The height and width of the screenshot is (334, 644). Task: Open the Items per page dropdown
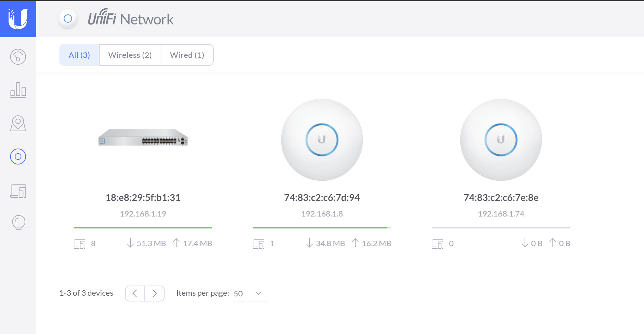(x=250, y=293)
